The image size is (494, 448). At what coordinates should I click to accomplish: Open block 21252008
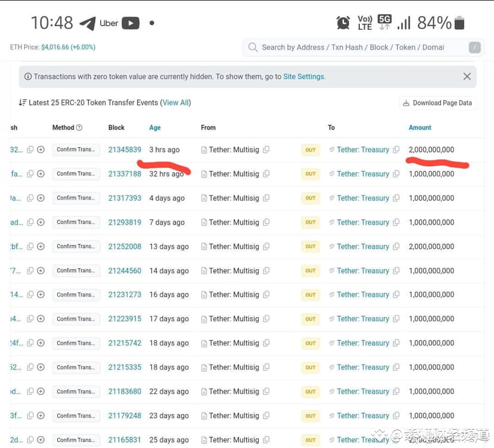pos(125,247)
